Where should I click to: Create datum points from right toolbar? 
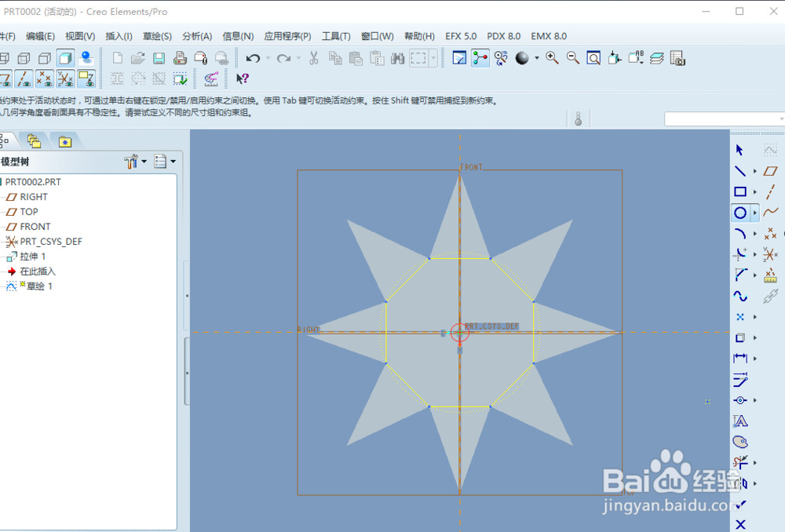tap(770, 234)
